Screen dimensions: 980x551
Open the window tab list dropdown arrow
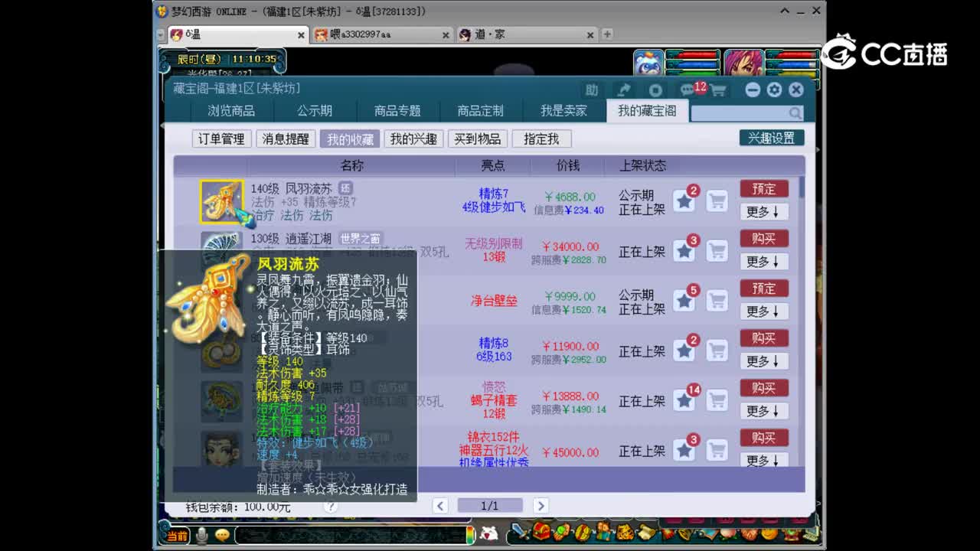coord(160,35)
